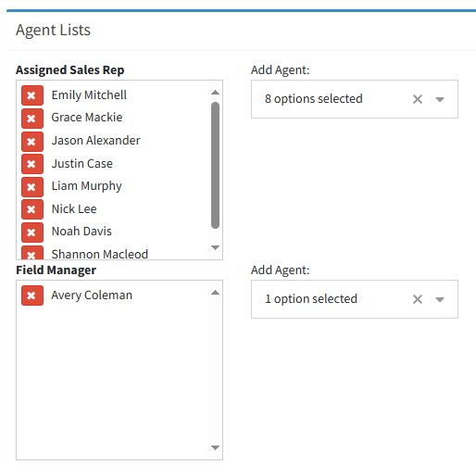Remove Justin Case from the list
The width and height of the screenshot is (476, 465).
tap(32, 164)
